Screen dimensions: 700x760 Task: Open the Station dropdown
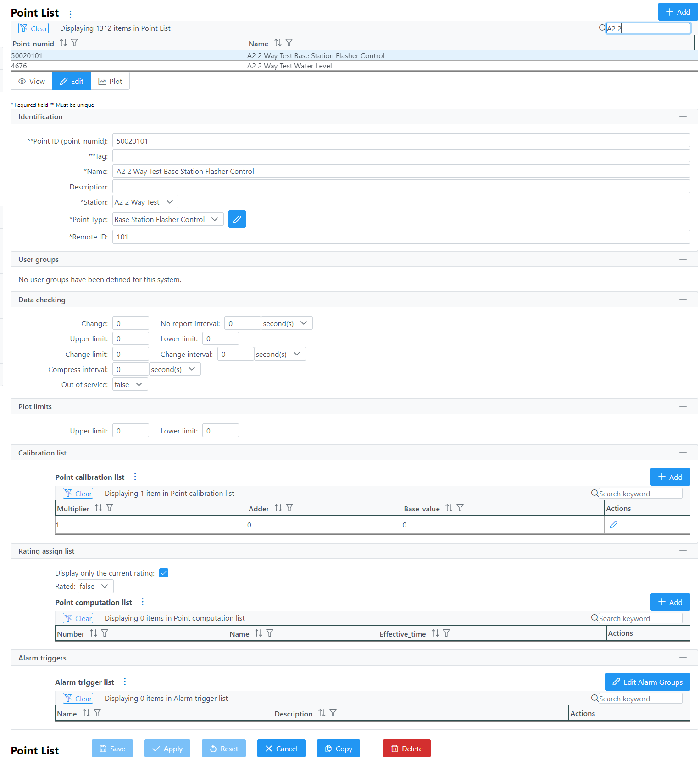pyautogui.click(x=145, y=202)
